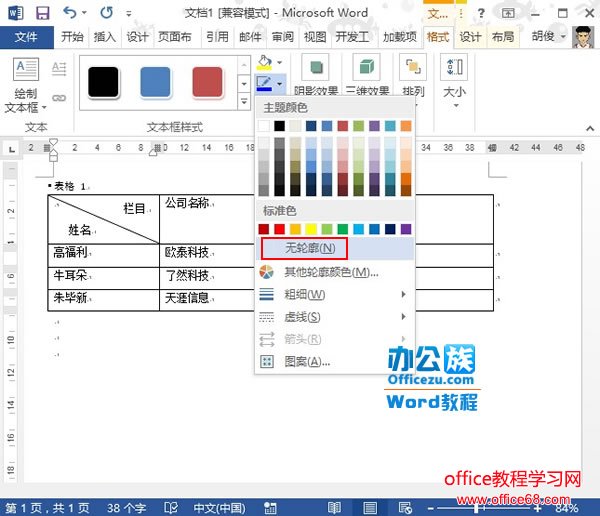Select 无轮廓(N) No Outline option
The height and width of the screenshot is (516, 600).
[x=335, y=248]
